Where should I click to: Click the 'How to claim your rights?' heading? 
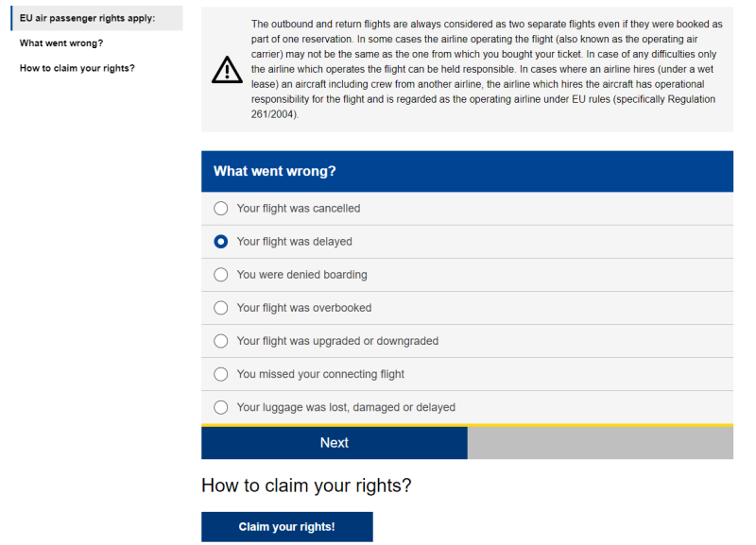pos(306,485)
